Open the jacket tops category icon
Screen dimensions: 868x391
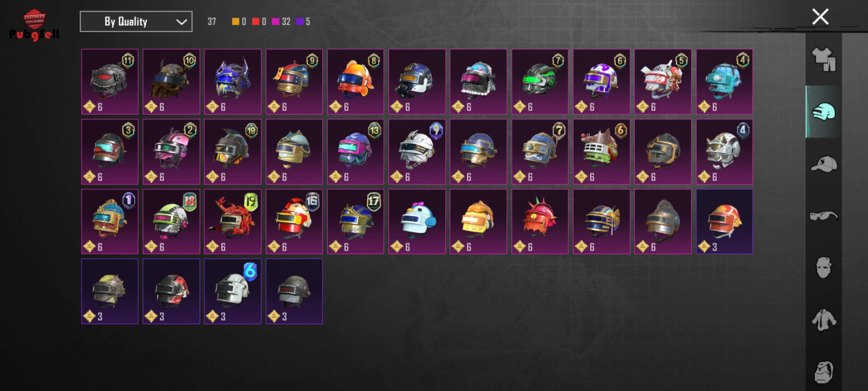point(824,320)
